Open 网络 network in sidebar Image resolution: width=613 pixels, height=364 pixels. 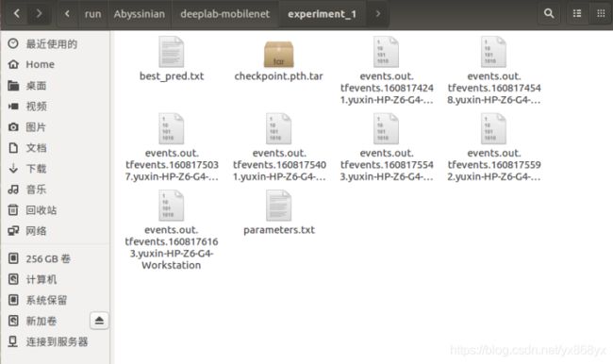55,231
